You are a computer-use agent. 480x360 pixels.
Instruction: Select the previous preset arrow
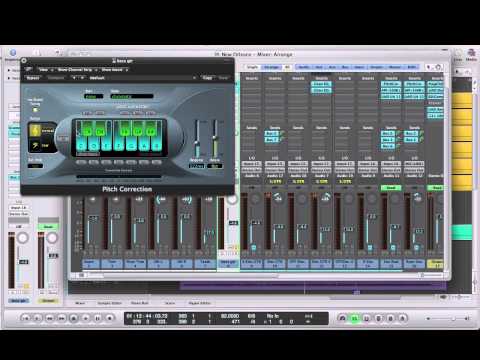pyautogui.click(x=74, y=78)
